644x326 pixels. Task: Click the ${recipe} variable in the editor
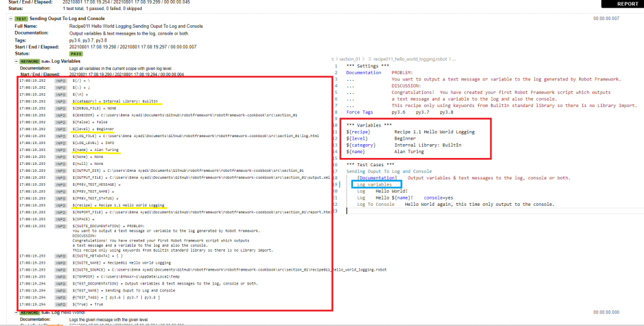pos(358,132)
